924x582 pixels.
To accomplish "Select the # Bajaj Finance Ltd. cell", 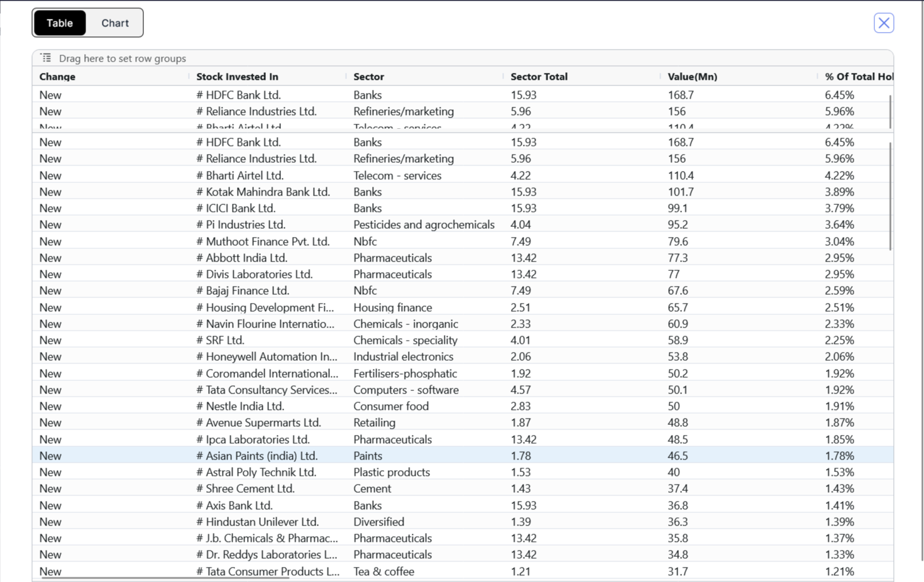I will (268, 290).
